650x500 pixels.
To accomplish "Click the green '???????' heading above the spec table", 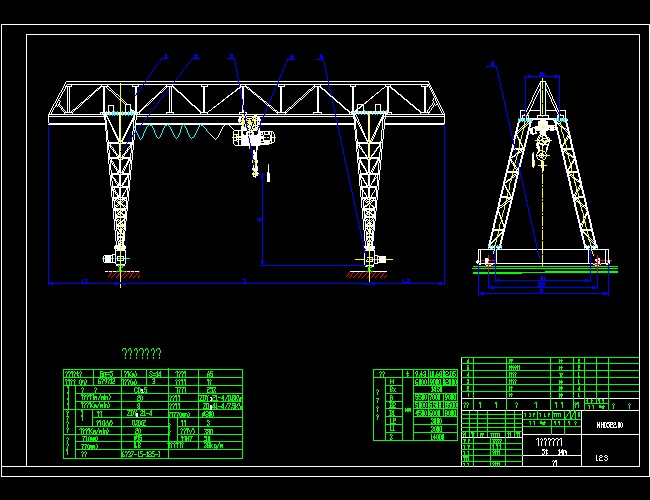I will 141,354.
